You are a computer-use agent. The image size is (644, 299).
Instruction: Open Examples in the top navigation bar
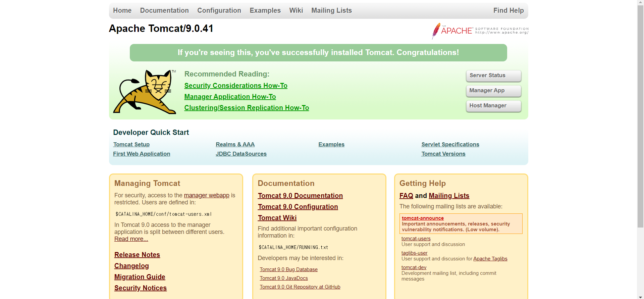pyautogui.click(x=265, y=10)
